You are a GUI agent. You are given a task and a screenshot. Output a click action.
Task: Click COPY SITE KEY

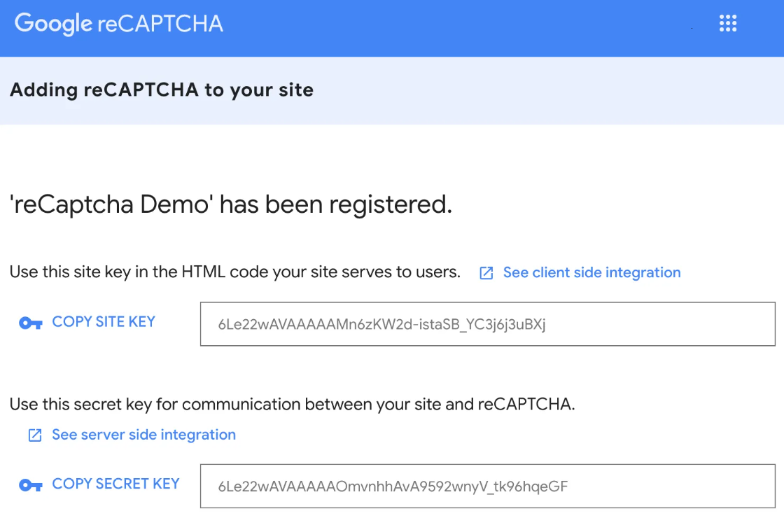104,322
